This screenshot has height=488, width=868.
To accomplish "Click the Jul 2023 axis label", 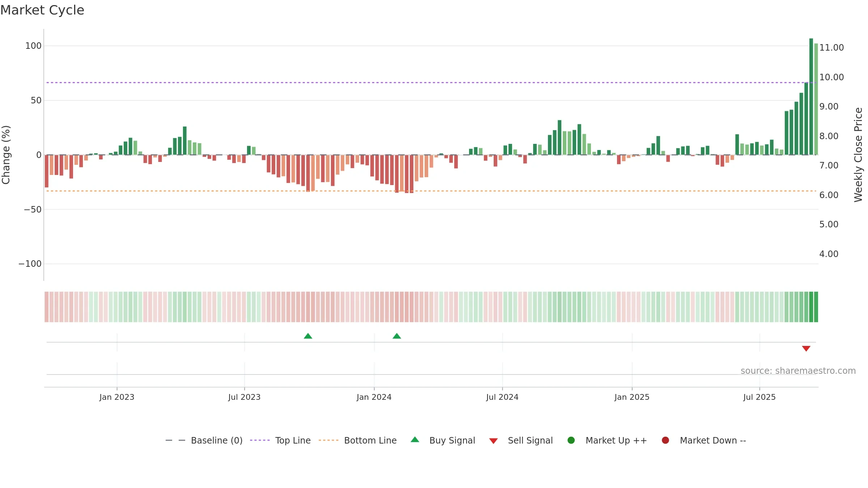I will pyautogui.click(x=244, y=397).
